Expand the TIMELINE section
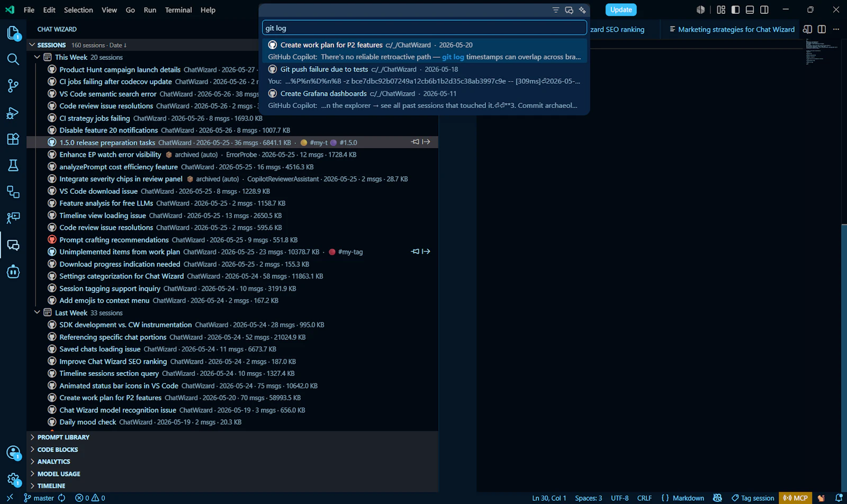The width and height of the screenshot is (847, 504). pyautogui.click(x=51, y=486)
